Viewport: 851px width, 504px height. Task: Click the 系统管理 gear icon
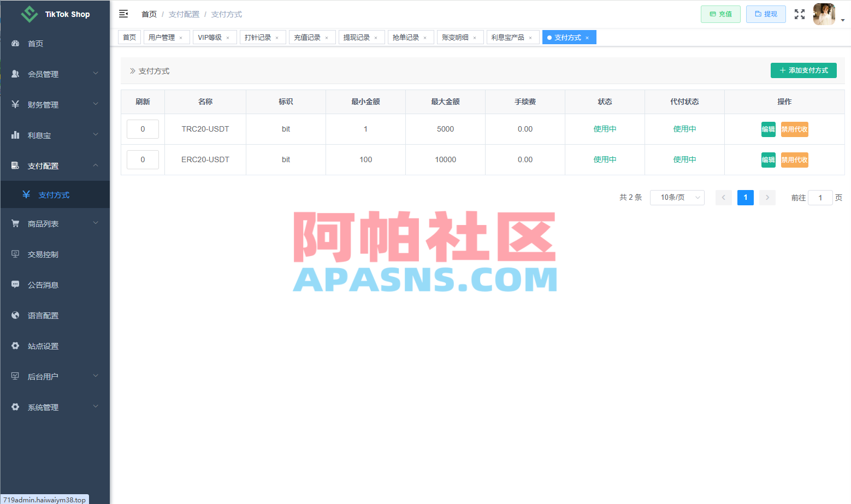point(15,407)
